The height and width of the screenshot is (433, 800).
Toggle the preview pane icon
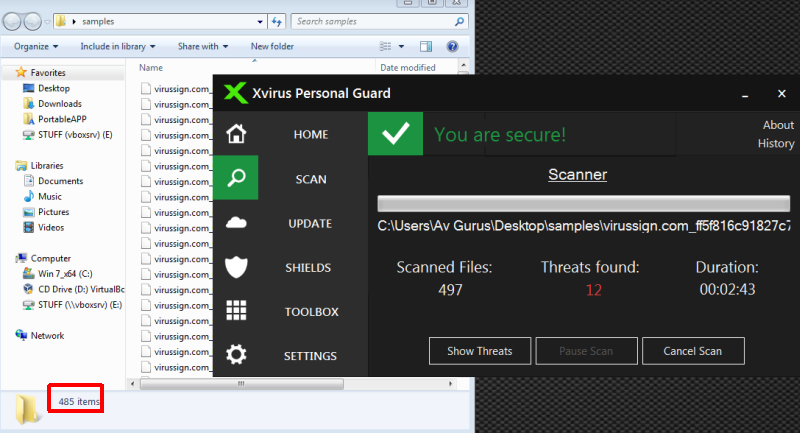(426, 46)
